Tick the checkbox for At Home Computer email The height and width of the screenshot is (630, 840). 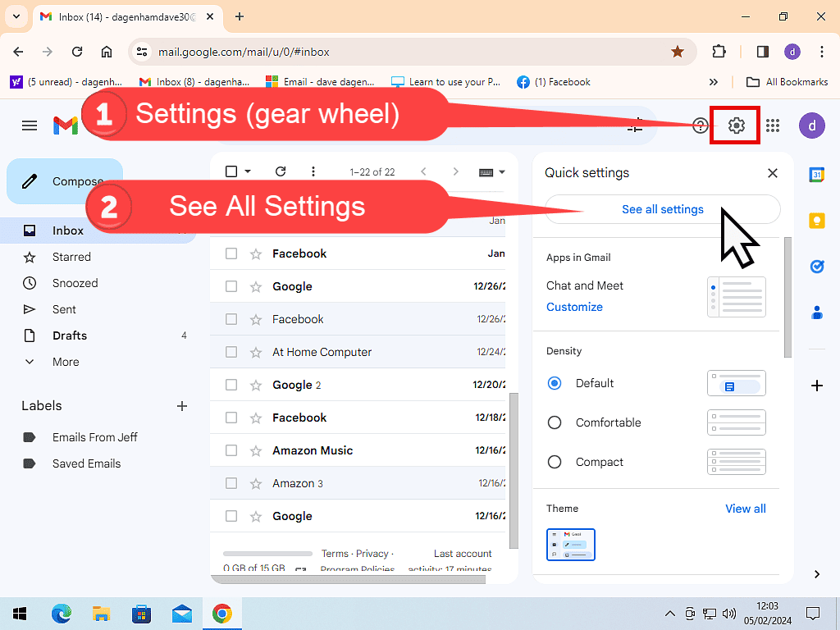click(231, 352)
